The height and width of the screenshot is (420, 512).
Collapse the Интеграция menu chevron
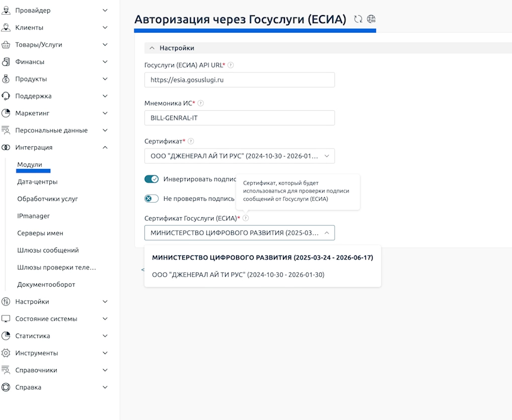(x=105, y=147)
